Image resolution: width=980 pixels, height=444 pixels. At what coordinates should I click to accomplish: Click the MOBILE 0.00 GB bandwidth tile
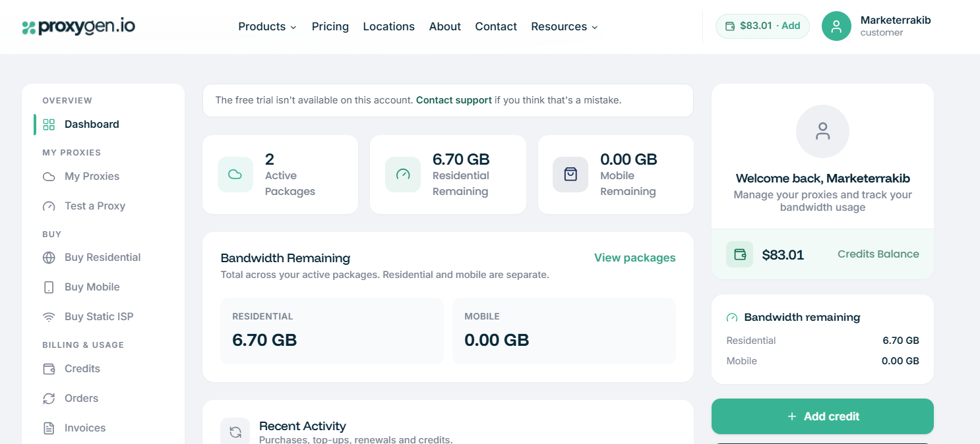[x=564, y=331]
